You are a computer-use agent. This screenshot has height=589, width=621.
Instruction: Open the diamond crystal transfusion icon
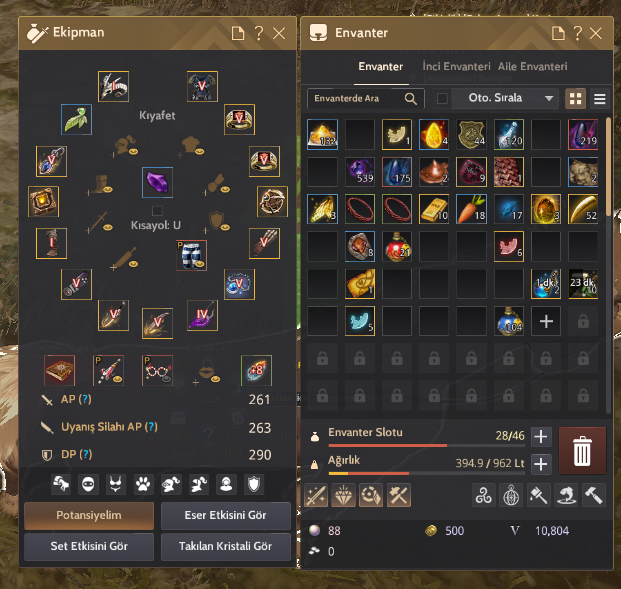pyautogui.click(x=343, y=495)
